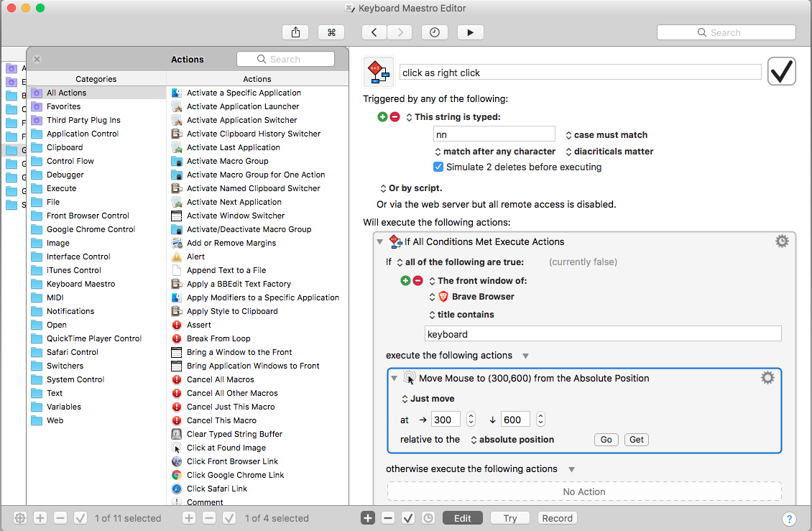Select the Control Flow category

(96, 161)
